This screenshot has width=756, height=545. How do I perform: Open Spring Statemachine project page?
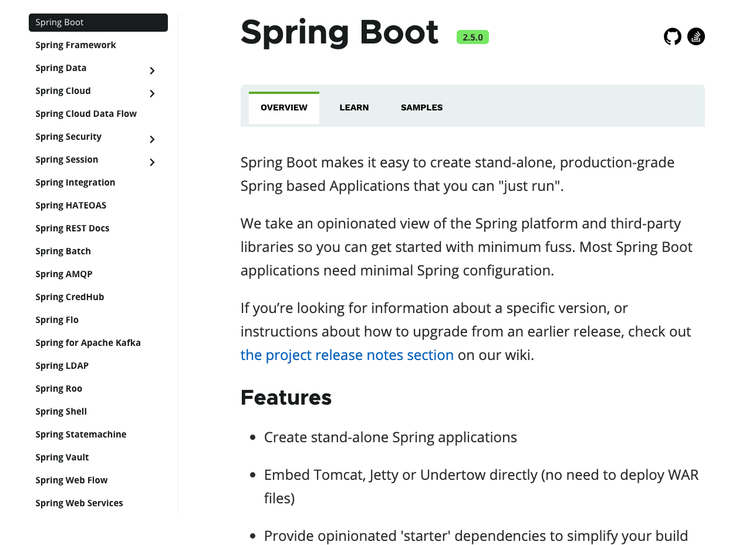click(81, 435)
